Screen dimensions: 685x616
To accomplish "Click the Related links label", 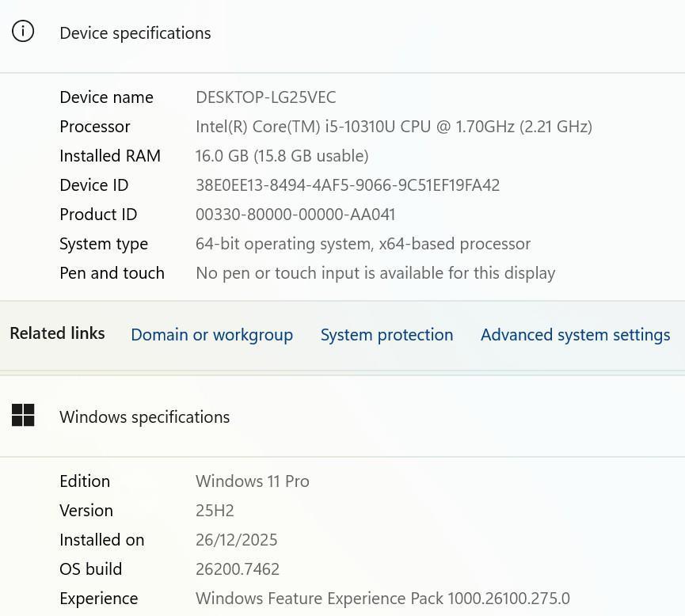I will pyautogui.click(x=57, y=333).
